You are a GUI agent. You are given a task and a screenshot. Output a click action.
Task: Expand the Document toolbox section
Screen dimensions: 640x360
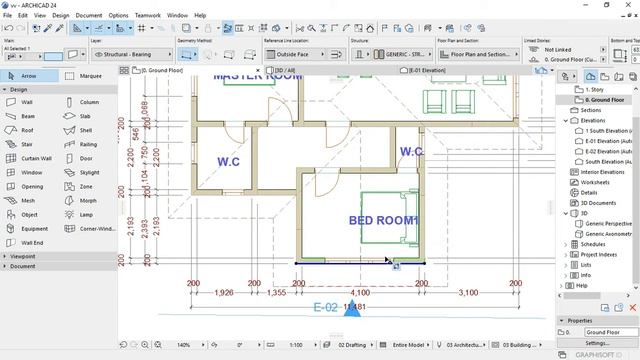[4, 266]
